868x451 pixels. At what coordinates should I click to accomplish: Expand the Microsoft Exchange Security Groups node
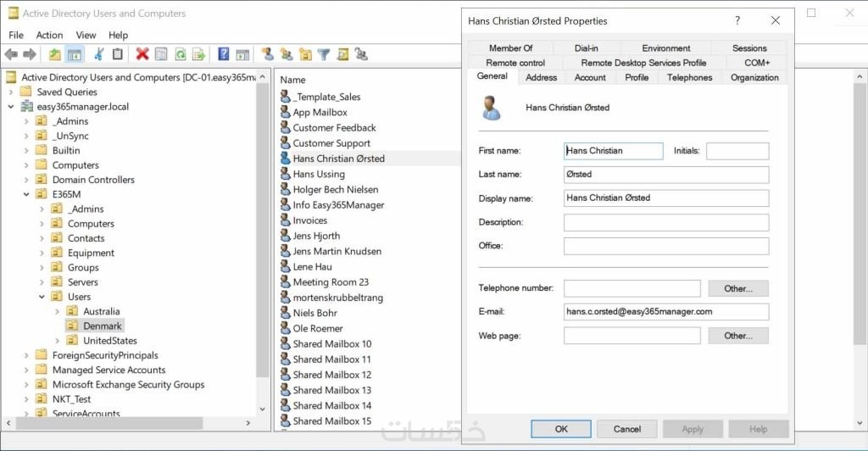26,385
